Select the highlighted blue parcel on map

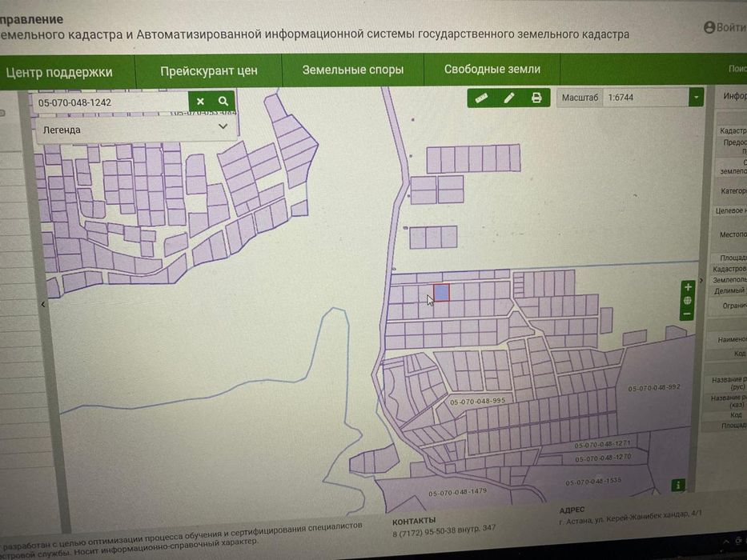[x=442, y=292]
